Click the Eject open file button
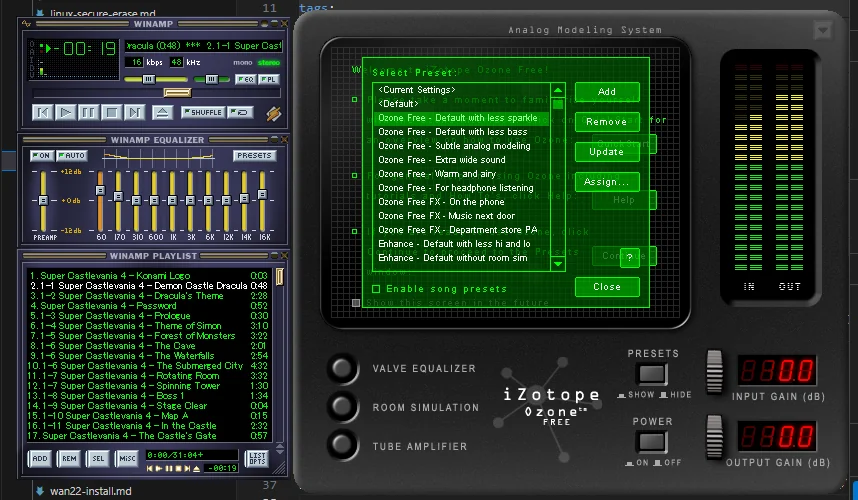Viewport: 858px width, 500px height. click(x=162, y=112)
